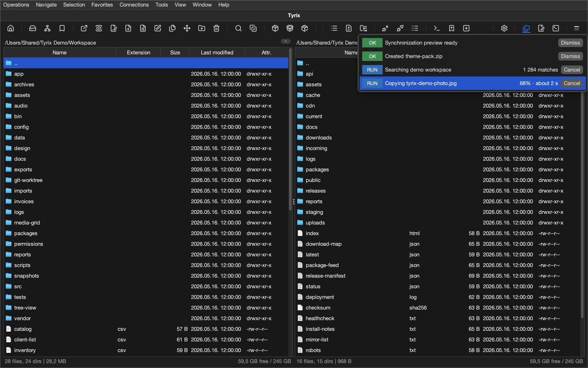Image resolution: width=588 pixels, height=368 pixels.
Task: Click the plain bookmark icon beside the network icon
Action: 62,28
